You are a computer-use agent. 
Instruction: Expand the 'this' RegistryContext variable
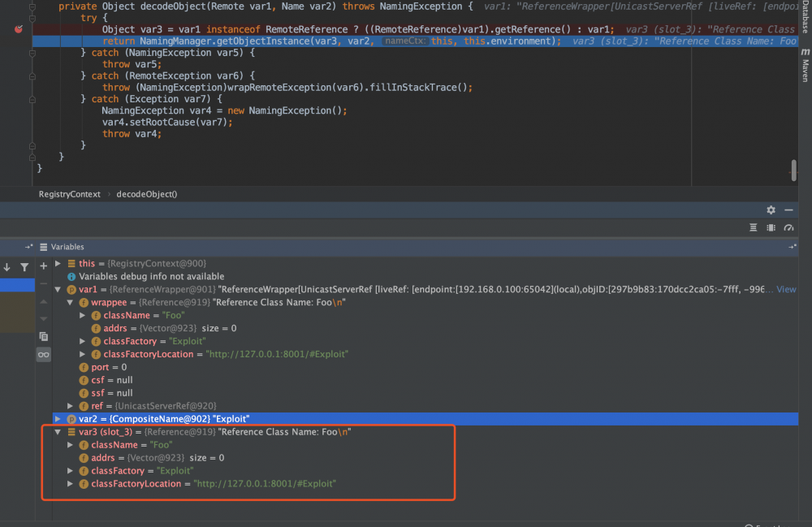[58, 263]
